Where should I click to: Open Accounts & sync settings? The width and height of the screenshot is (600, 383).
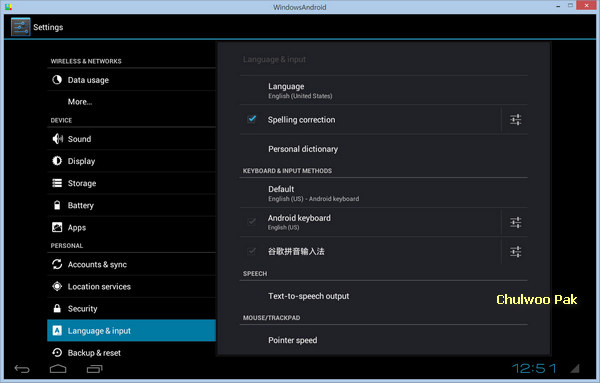tap(132, 264)
